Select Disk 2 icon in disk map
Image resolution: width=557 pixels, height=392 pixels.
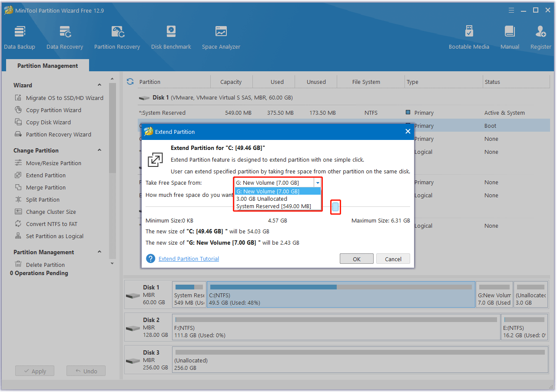[x=133, y=328]
